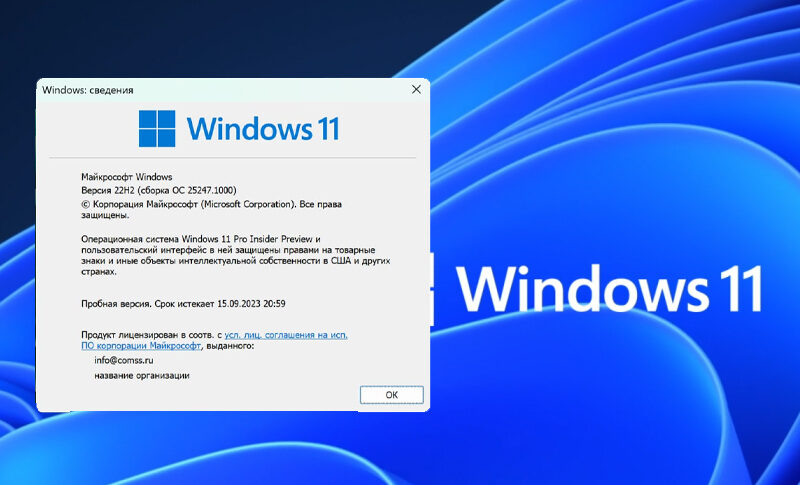Click the OK button in the dialog
The image size is (800, 485).
point(391,395)
